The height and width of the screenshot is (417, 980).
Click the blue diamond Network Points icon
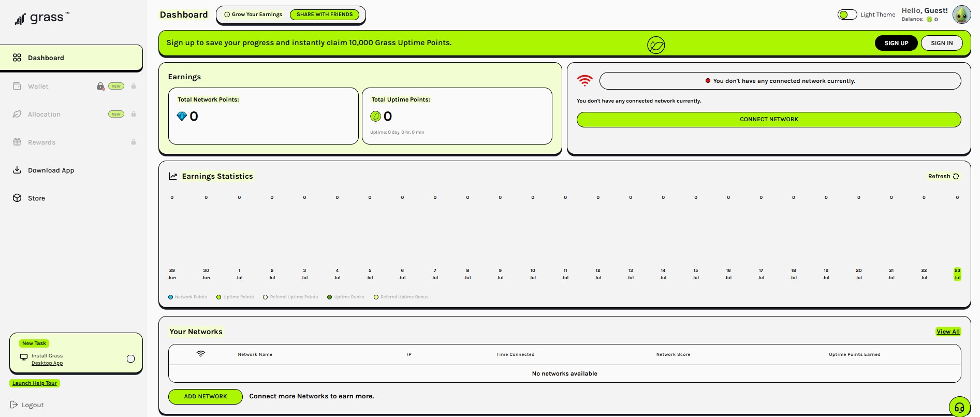coord(182,117)
